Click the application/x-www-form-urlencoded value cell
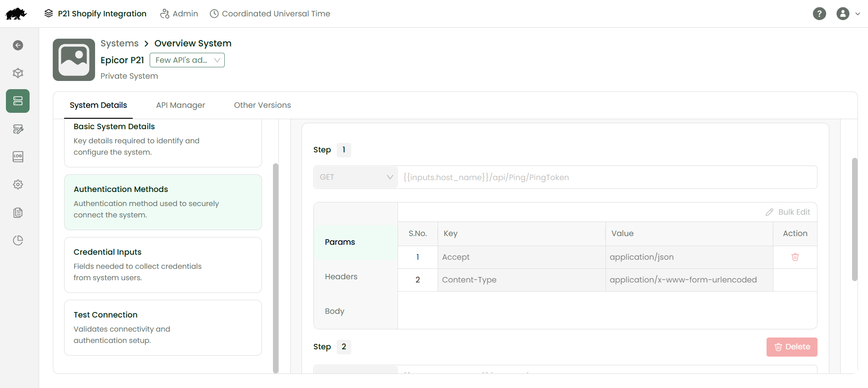This screenshot has height=388, width=868. tap(689, 280)
